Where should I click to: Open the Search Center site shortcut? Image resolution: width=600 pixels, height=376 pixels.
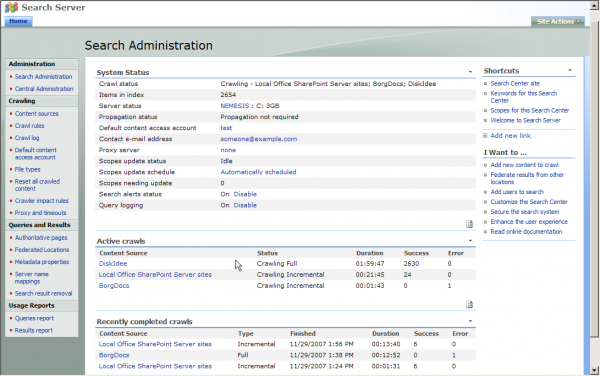tap(515, 83)
